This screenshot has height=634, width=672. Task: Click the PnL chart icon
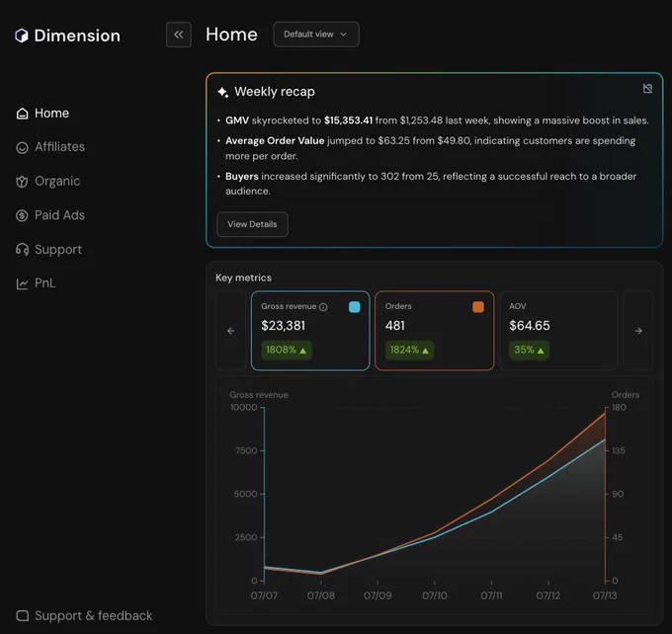click(22, 283)
